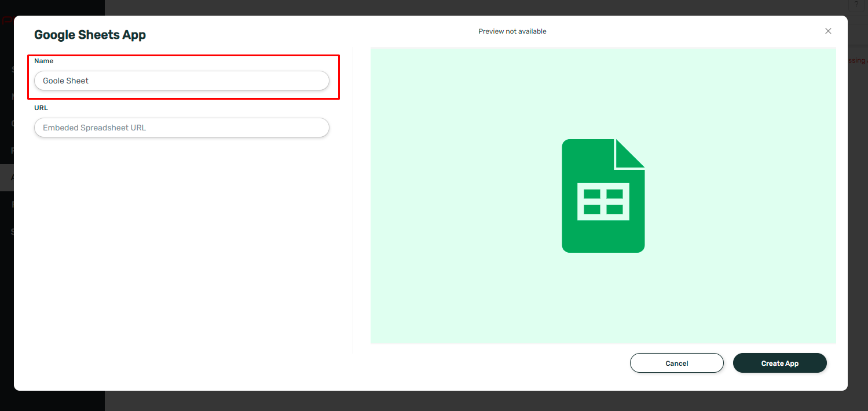Click the Preview not available label
The height and width of the screenshot is (411, 868).
[512, 31]
